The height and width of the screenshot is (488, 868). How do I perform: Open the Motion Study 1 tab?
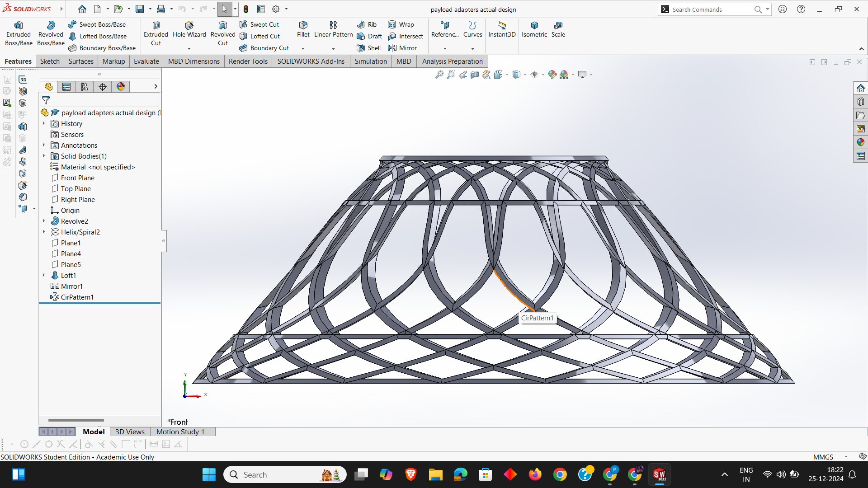(180, 432)
